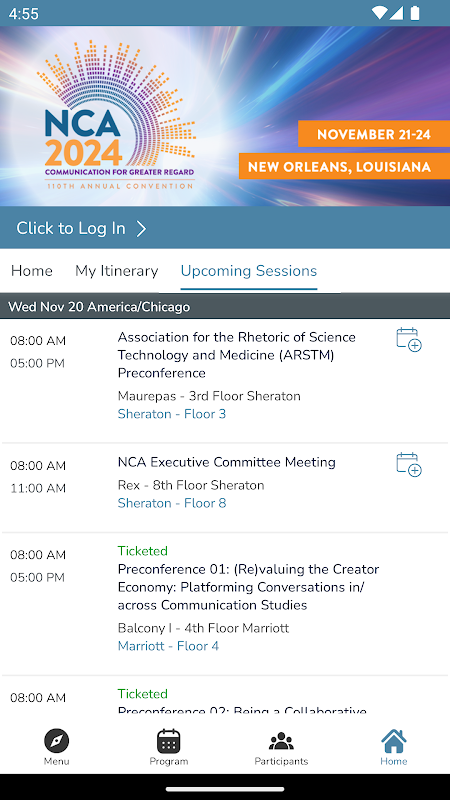This screenshot has width=450, height=800.
Task: Open the Sheraton - Floor 8 link
Action: [x=171, y=503]
